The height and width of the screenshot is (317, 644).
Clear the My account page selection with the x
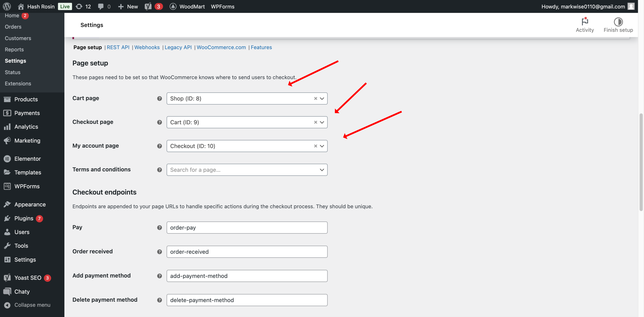(315, 146)
